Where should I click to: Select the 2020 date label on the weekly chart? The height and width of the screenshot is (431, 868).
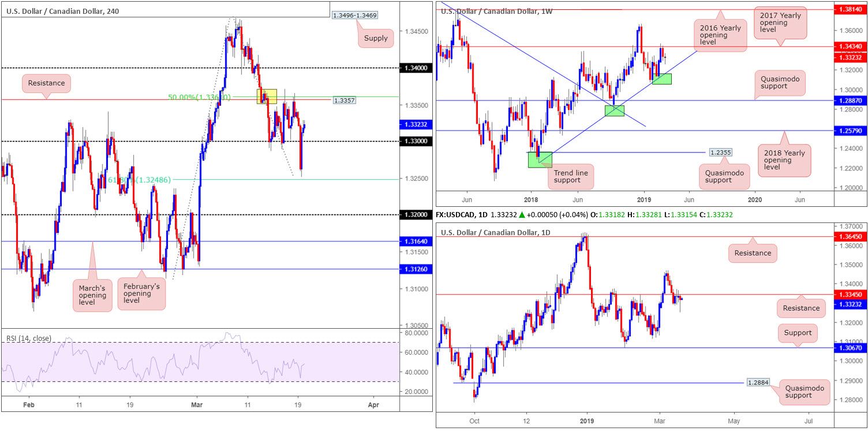(755, 199)
